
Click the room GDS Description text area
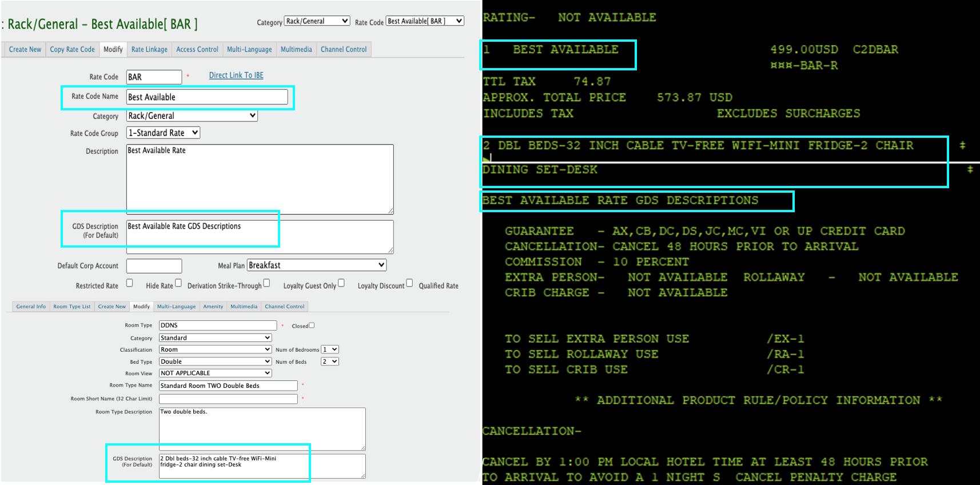(262, 466)
